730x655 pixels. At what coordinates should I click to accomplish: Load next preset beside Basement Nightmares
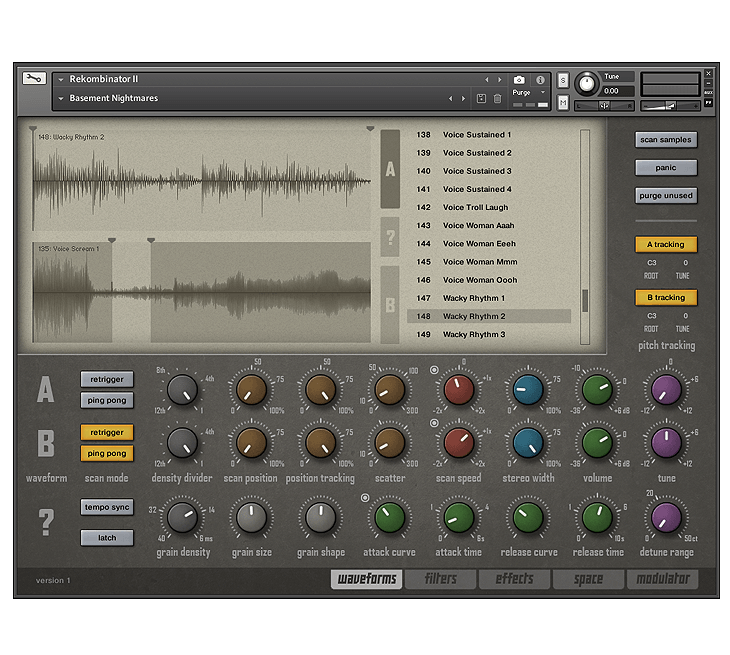click(463, 98)
